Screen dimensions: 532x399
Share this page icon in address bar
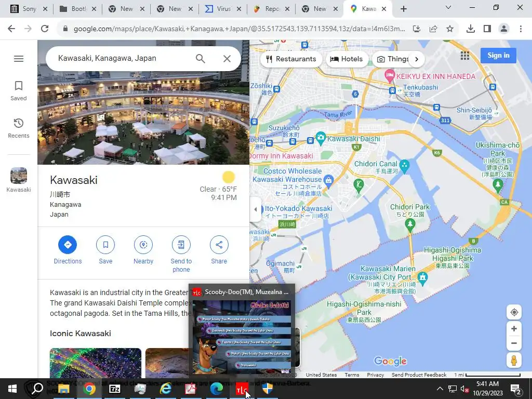[x=433, y=29]
